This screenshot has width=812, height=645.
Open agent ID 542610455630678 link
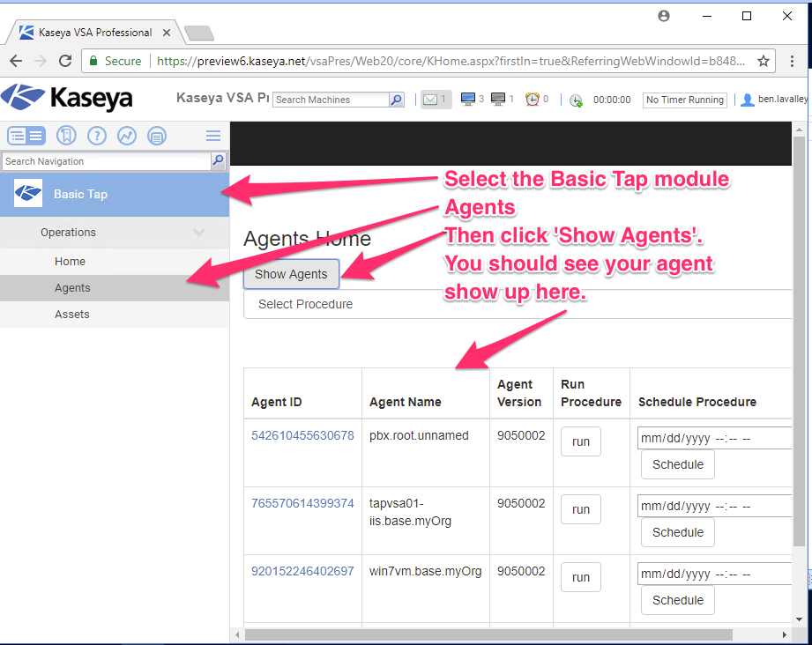[x=302, y=435]
